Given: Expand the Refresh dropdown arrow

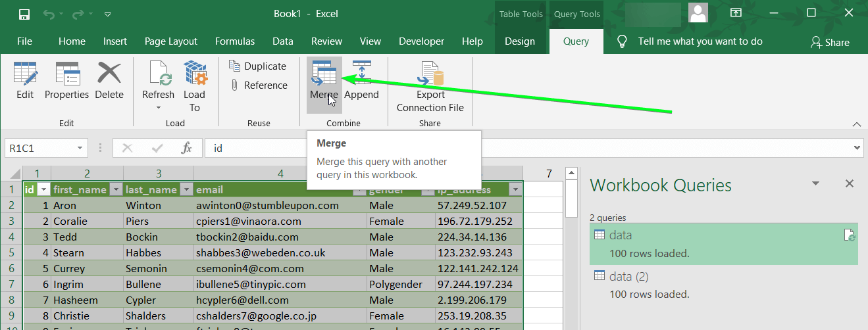Looking at the screenshot, I should tap(159, 107).
